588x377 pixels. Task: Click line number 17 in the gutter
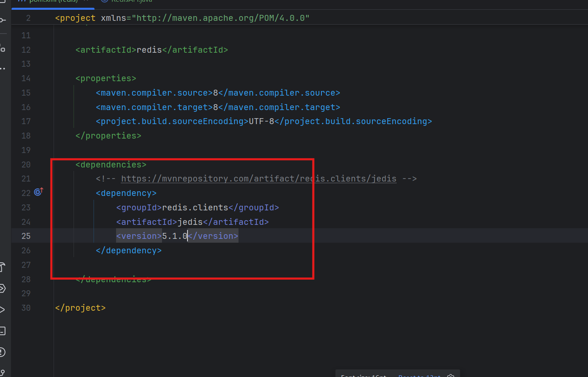(x=26, y=121)
